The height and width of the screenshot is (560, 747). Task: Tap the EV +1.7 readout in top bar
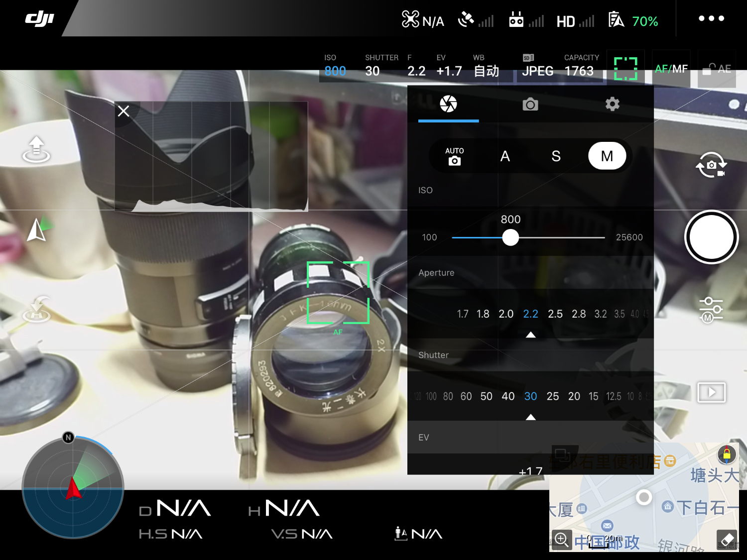449,66
